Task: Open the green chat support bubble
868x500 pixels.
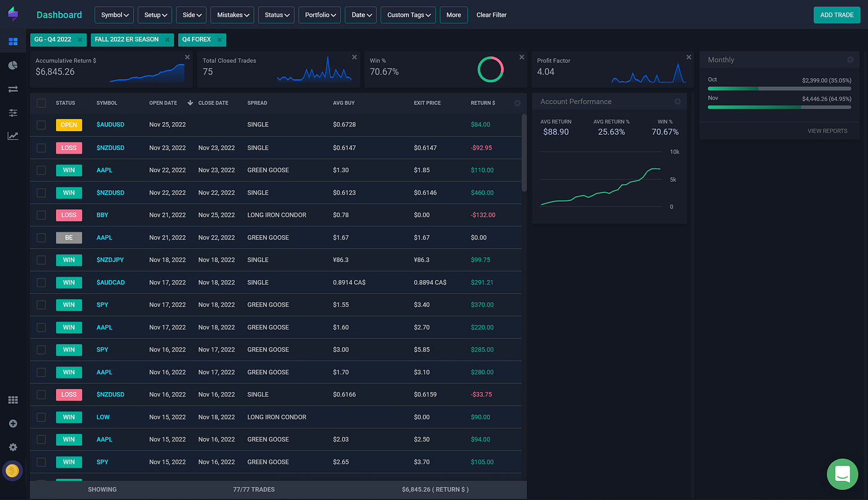Action: pyautogui.click(x=842, y=474)
